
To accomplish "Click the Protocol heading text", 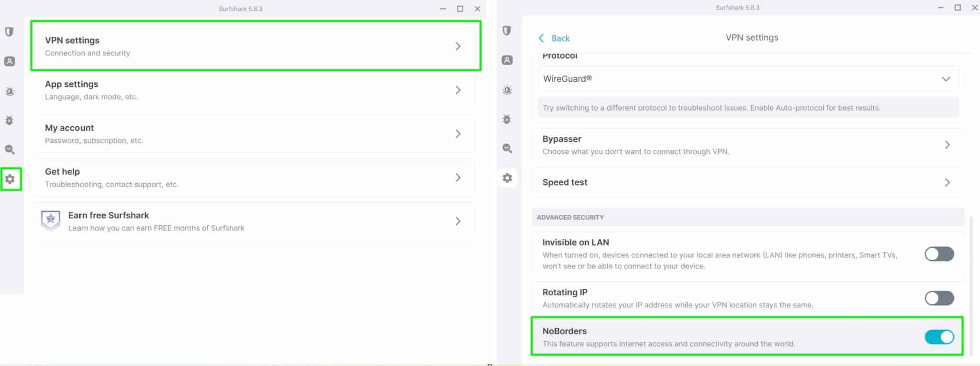I will 560,55.
